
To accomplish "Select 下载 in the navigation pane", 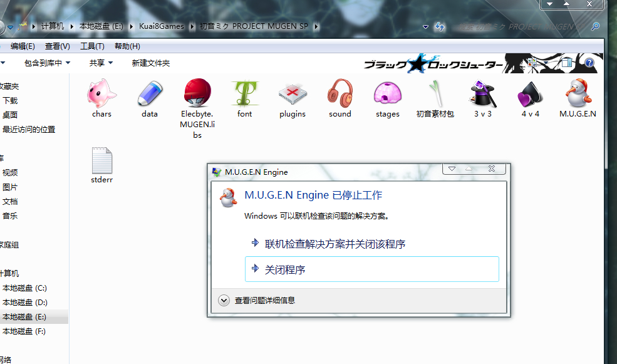I will coord(10,101).
